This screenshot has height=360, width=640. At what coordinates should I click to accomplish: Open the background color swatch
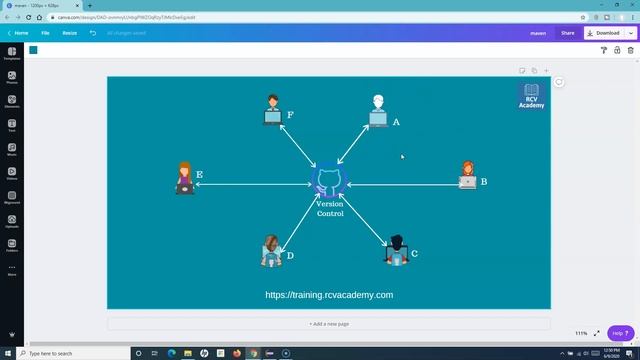click(33, 50)
